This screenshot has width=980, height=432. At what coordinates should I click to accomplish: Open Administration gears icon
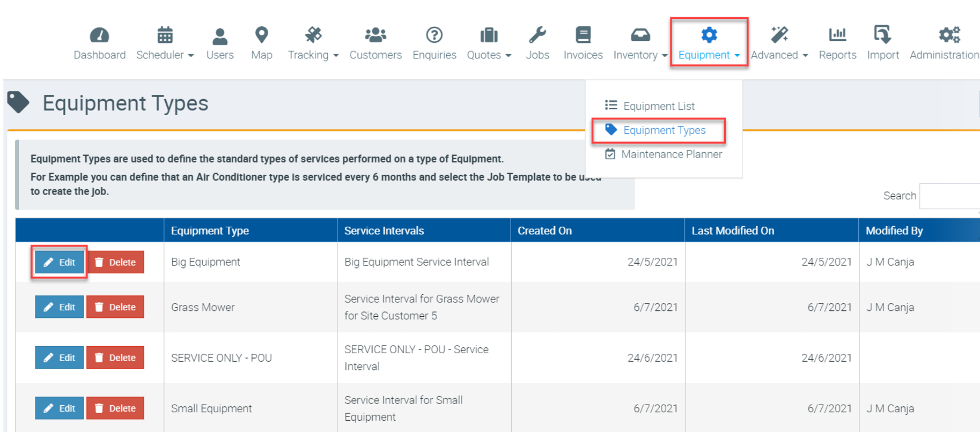click(949, 35)
